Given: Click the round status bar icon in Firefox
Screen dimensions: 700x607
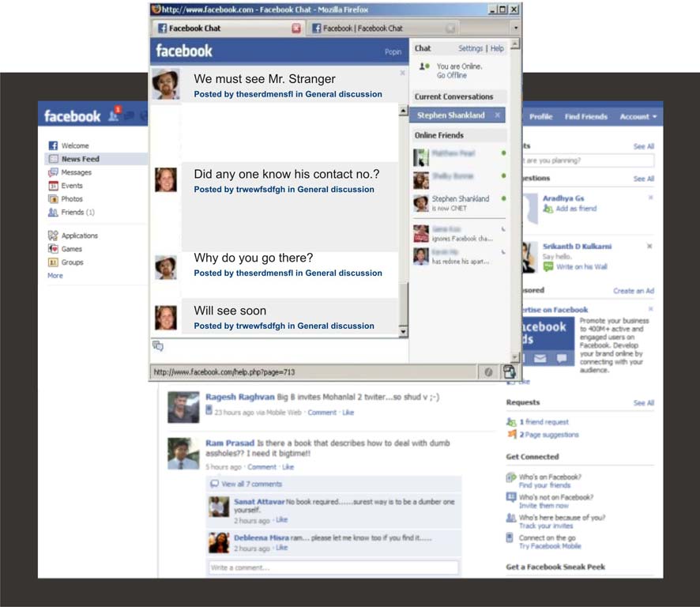Looking at the screenshot, I should pyautogui.click(x=488, y=372).
